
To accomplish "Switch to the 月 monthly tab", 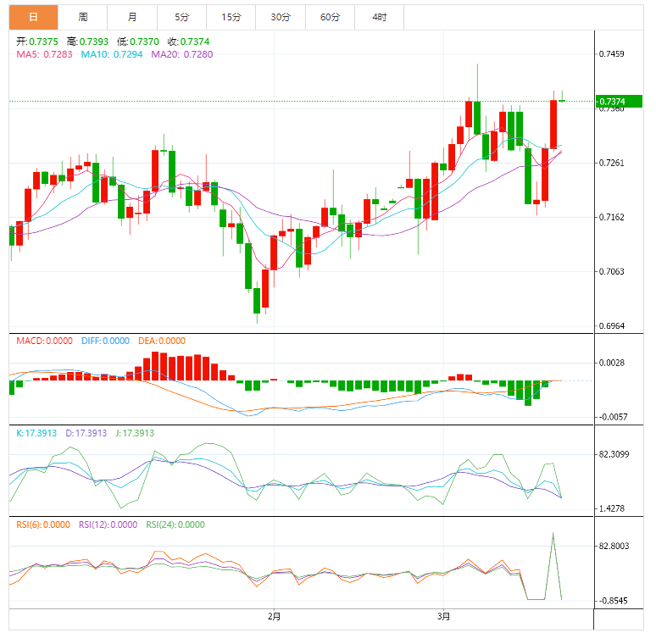I will coord(132,17).
